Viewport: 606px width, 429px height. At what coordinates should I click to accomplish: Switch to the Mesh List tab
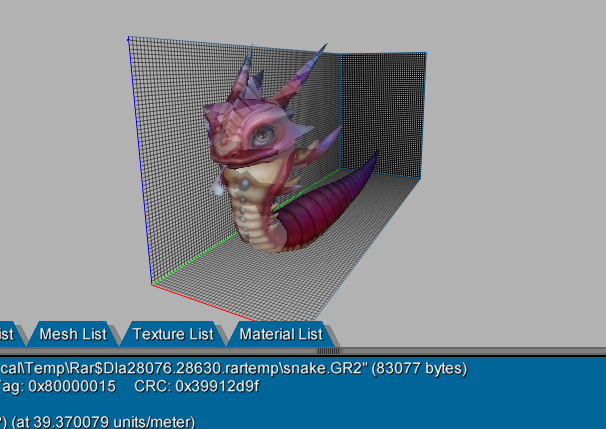[72, 333]
